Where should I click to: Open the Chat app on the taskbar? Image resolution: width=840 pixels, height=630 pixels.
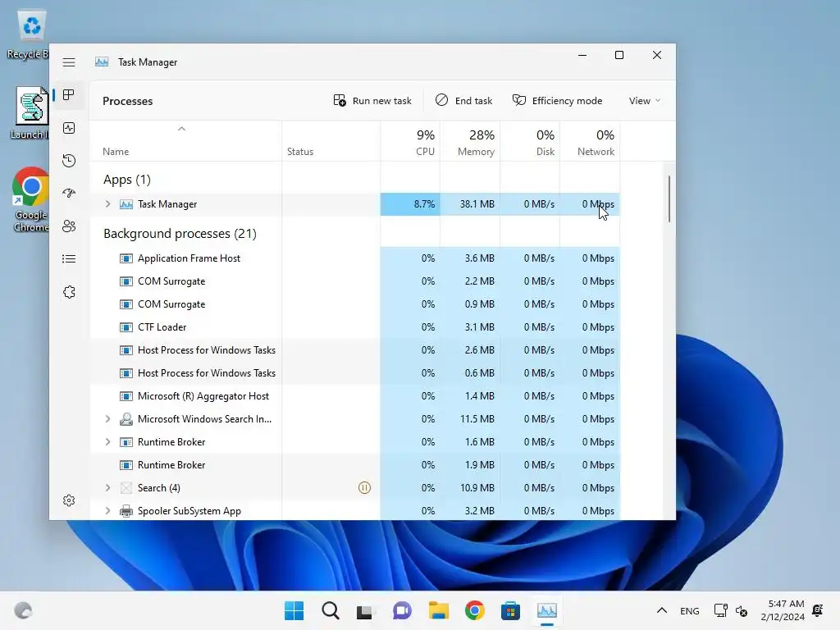[402, 610]
